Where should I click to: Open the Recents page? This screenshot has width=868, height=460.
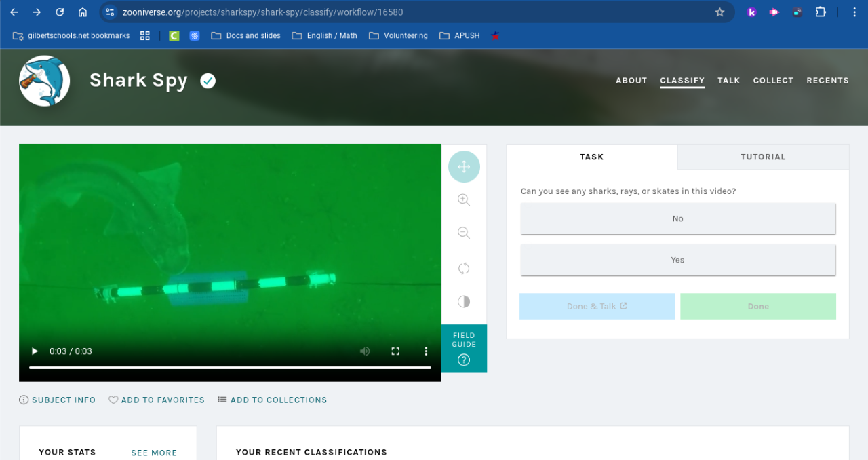(827, 81)
